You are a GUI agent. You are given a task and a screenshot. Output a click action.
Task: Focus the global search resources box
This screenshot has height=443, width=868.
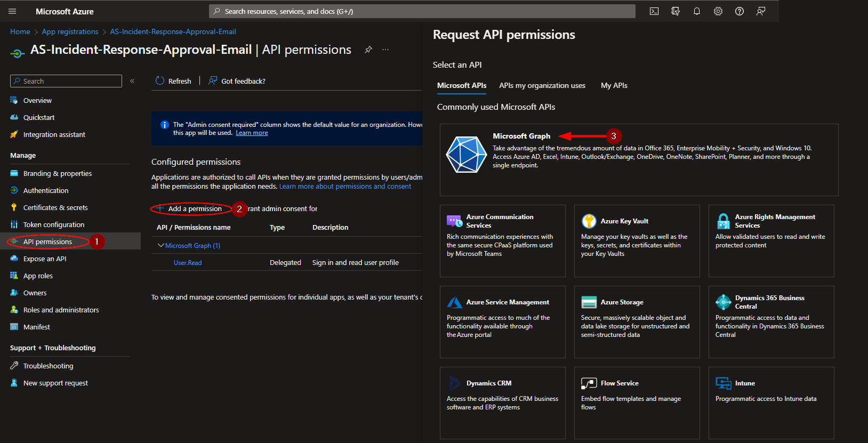(x=422, y=11)
